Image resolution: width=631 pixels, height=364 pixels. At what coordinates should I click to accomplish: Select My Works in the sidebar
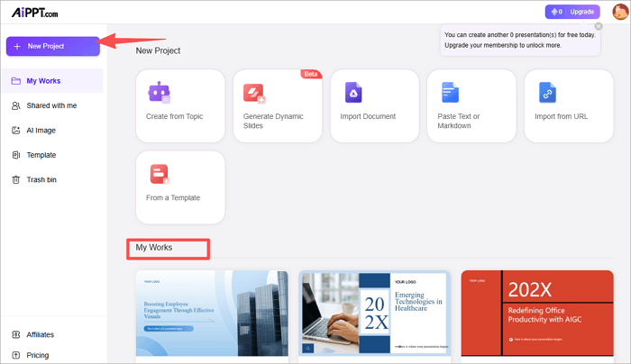pos(52,81)
